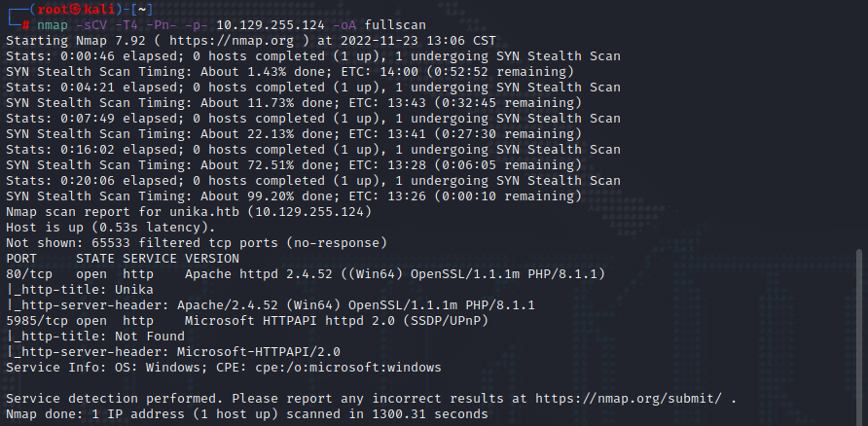
Task: Click the VERSION column header
Action: (x=211, y=258)
